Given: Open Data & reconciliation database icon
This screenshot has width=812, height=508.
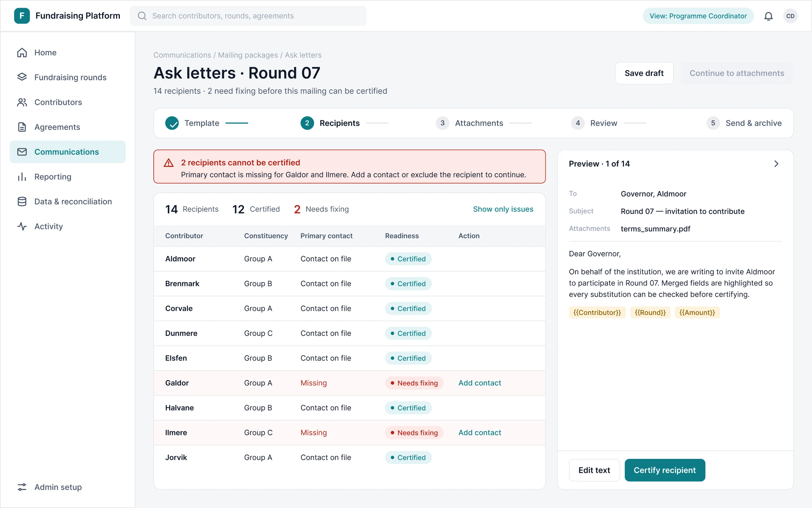Looking at the screenshot, I should [22, 202].
